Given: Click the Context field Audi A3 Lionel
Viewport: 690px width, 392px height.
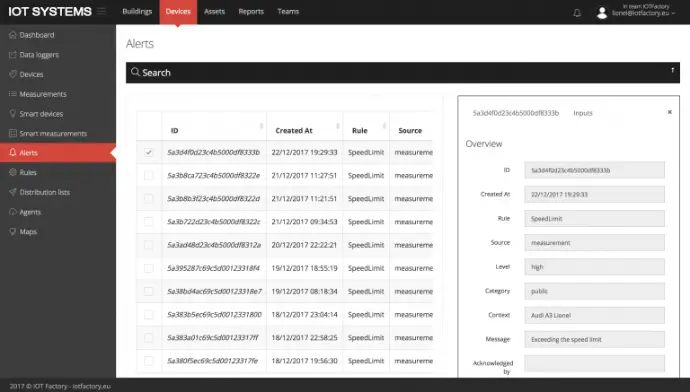Looking at the screenshot, I should pos(594,315).
